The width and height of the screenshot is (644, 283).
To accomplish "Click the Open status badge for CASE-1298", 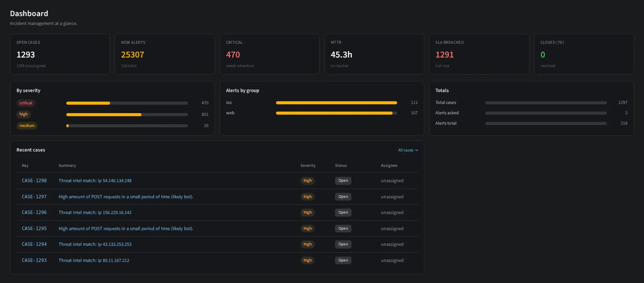I will point(343,181).
